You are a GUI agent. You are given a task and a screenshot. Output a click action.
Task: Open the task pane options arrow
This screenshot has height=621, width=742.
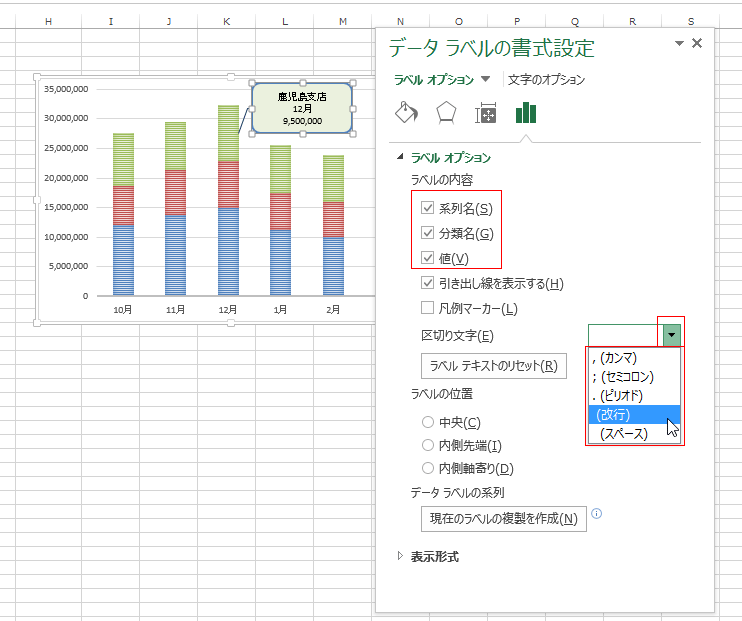pos(679,43)
